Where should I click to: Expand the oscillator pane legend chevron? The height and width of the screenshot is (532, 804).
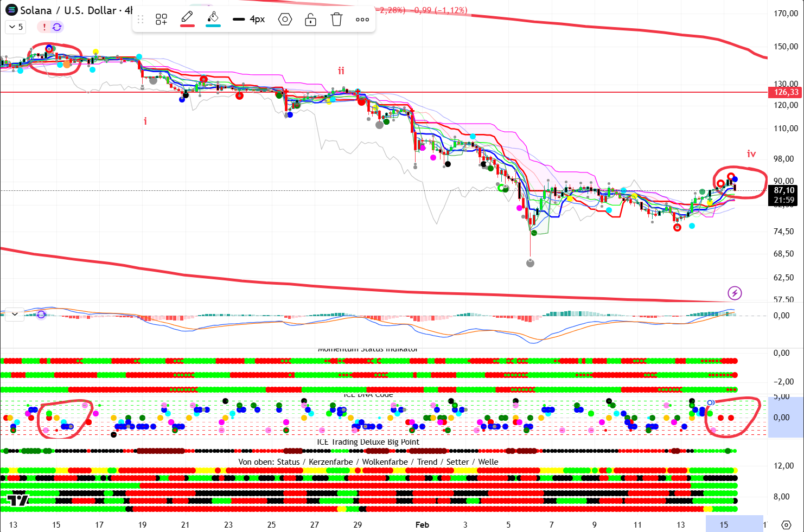[15, 314]
